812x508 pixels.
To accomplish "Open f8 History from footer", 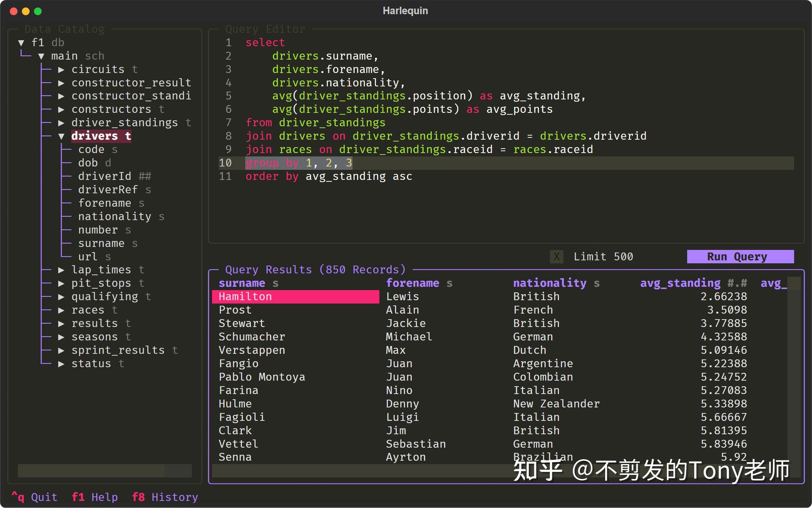I will 165,497.
